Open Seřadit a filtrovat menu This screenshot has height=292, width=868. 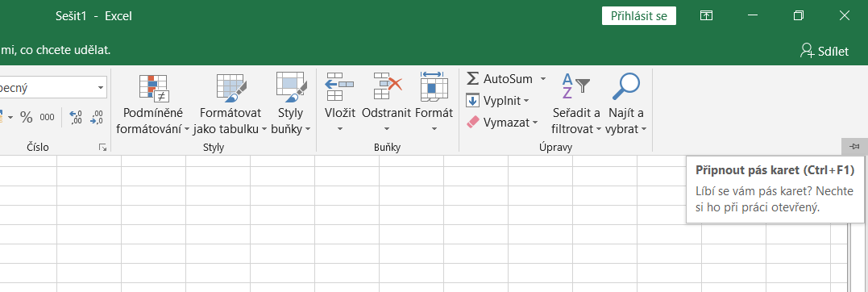coord(576,105)
